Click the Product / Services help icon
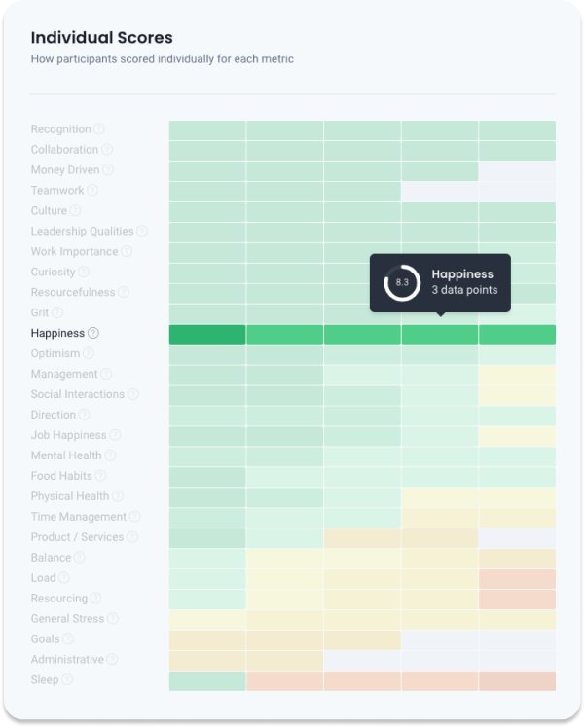585x728 pixels. pyautogui.click(x=132, y=537)
